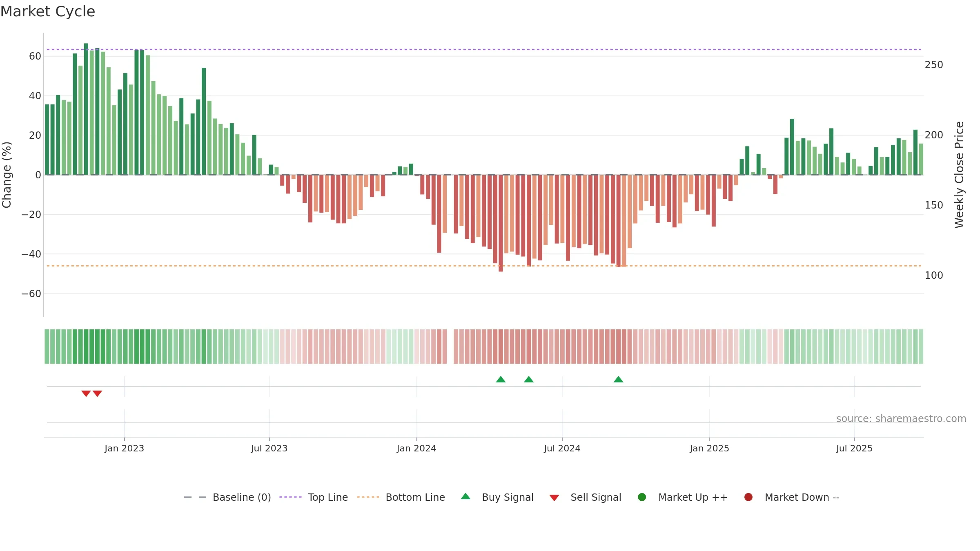Screen dimensions: 980x551
Task: Click the 0 change axis tick
Action: (38, 175)
